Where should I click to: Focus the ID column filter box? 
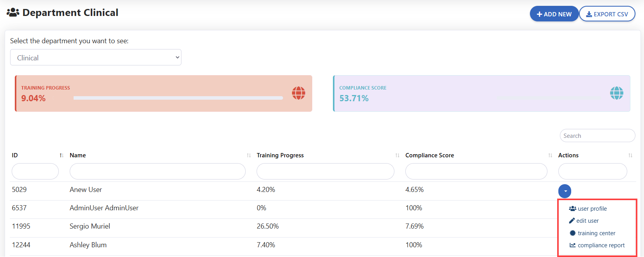35,171
